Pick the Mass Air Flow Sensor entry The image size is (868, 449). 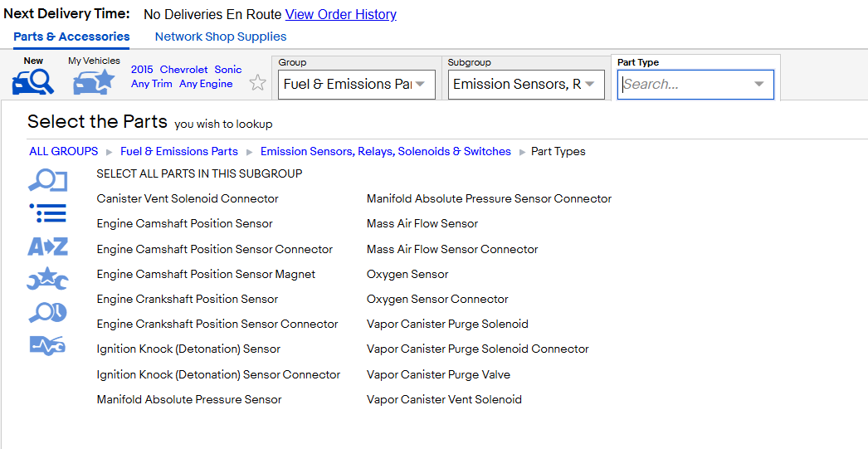(x=422, y=223)
